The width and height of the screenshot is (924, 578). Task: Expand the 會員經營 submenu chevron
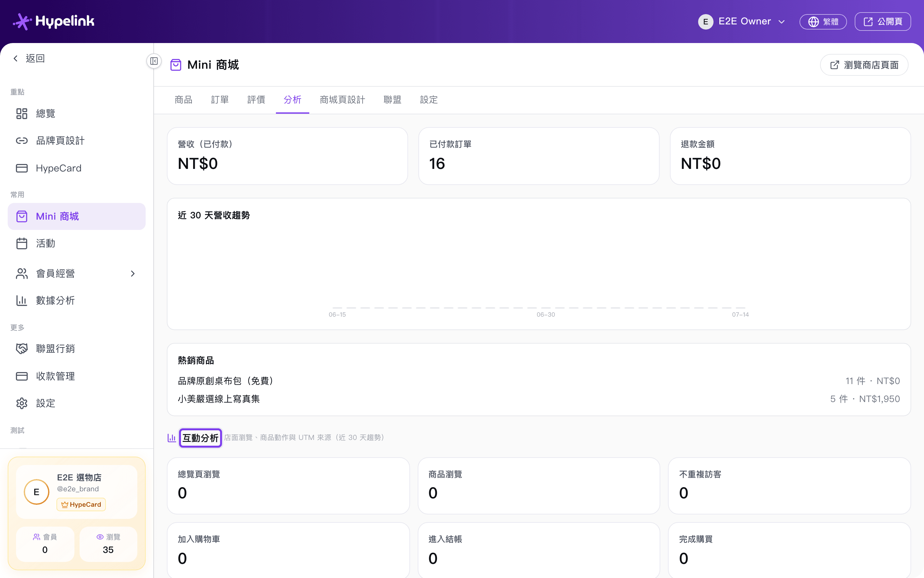point(133,274)
